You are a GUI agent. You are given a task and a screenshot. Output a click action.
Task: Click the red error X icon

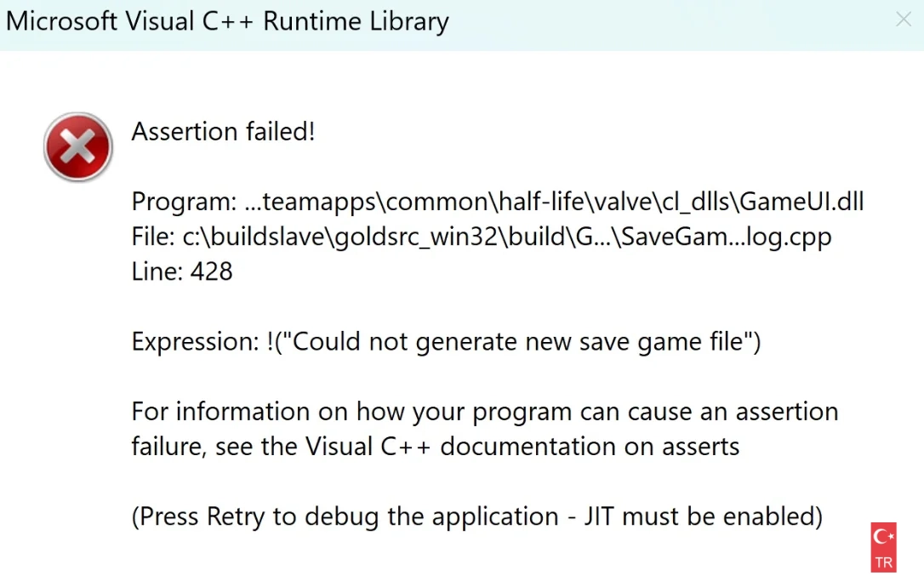click(78, 147)
